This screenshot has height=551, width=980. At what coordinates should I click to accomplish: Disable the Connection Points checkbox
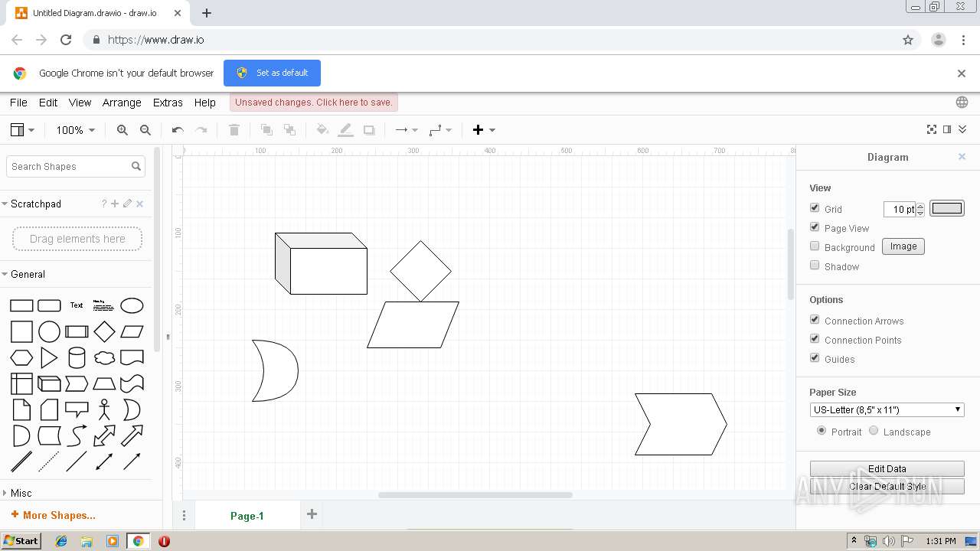(815, 339)
